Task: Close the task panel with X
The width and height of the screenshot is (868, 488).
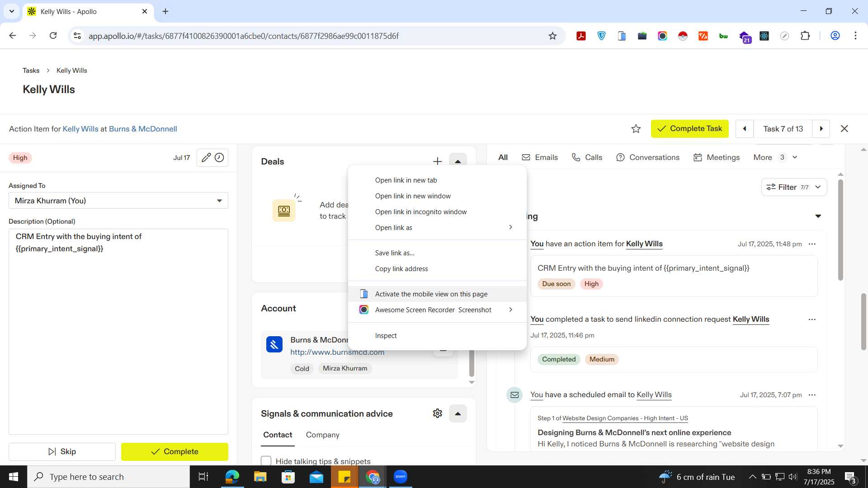Action: coord(844,129)
